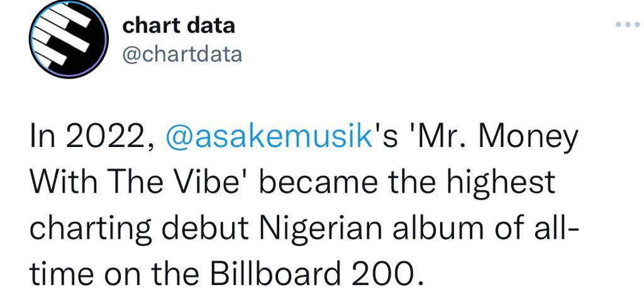Open the tweet's three-dot more options menu
Viewport: 644px width, 297px height.
click(628, 24)
